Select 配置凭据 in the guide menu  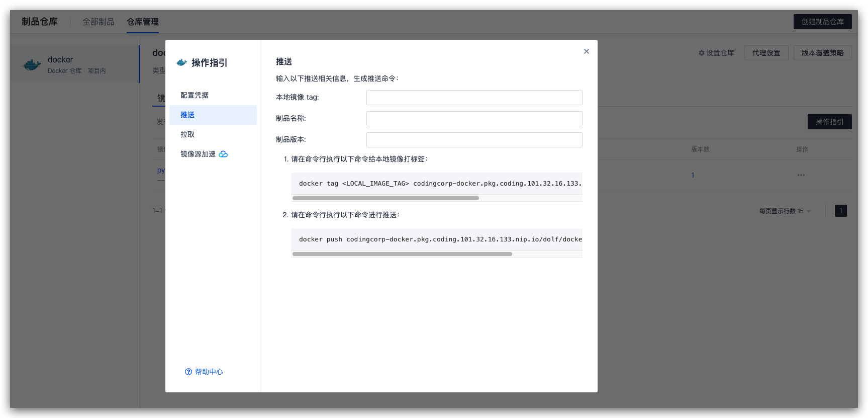[x=213, y=95]
